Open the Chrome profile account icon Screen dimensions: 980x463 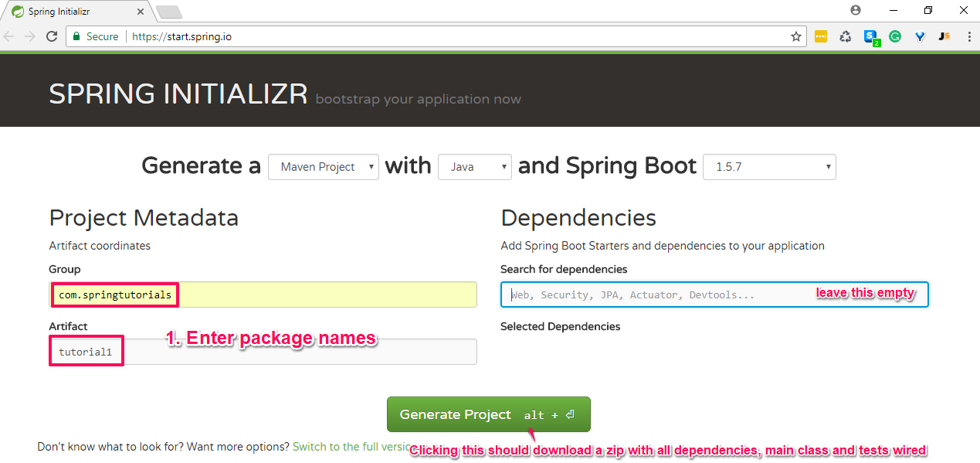[855, 10]
